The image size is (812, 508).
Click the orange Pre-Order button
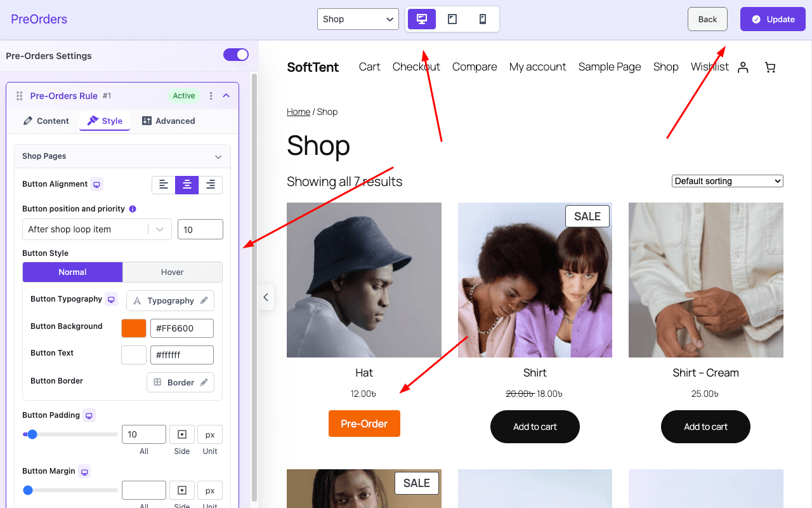(x=364, y=424)
